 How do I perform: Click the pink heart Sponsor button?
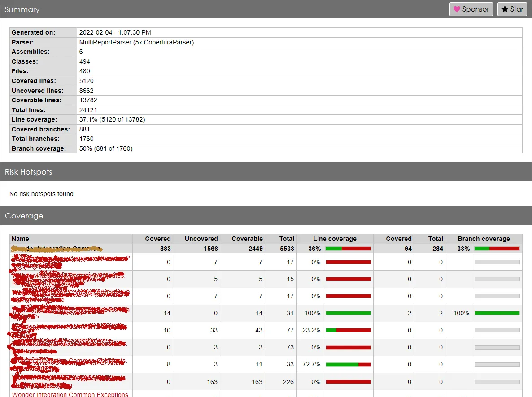471,9
